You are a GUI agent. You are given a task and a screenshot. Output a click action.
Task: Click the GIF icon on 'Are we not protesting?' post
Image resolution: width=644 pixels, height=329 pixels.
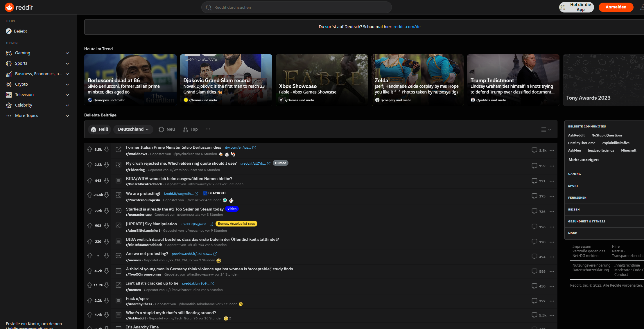pyautogui.click(x=119, y=256)
